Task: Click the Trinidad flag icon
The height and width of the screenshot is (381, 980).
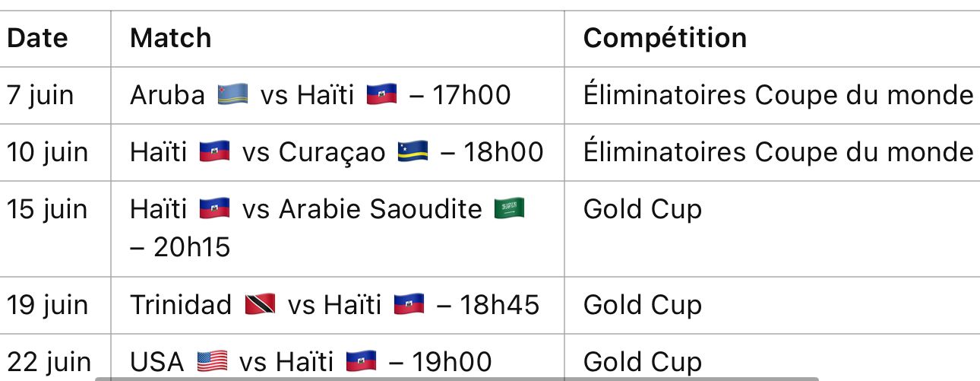Action: click(260, 305)
